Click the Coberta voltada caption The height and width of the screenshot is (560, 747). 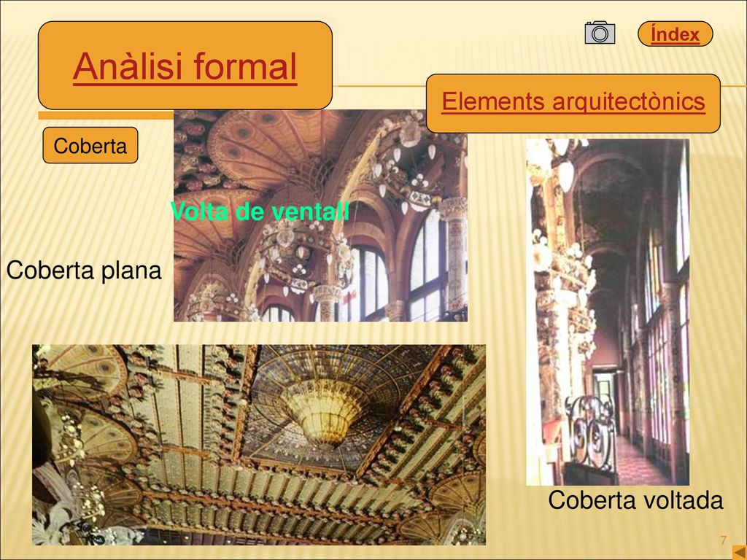pyautogui.click(x=635, y=500)
